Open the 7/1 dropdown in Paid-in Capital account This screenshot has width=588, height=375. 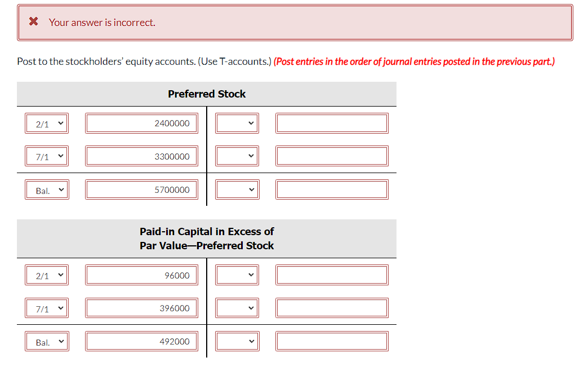(47, 308)
